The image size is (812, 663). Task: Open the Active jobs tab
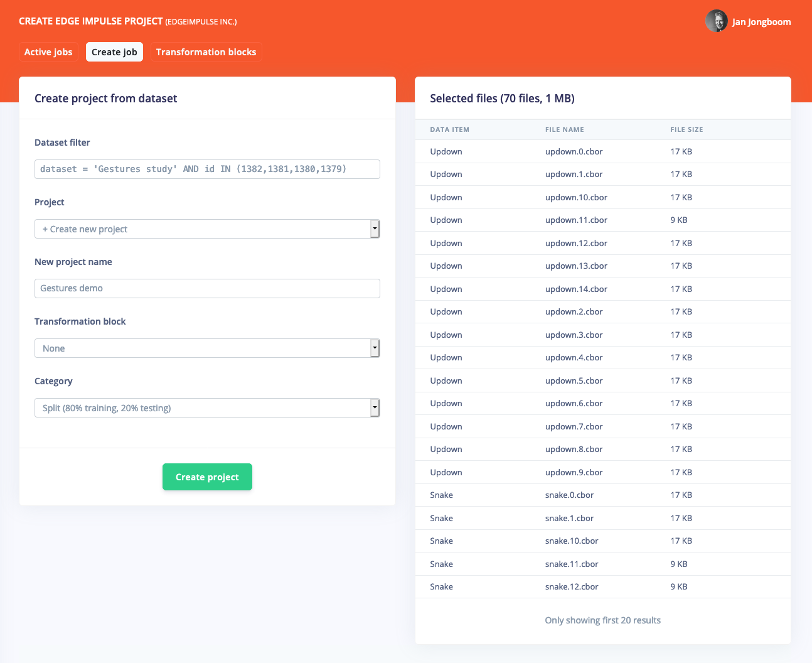click(x=48, y=52)
